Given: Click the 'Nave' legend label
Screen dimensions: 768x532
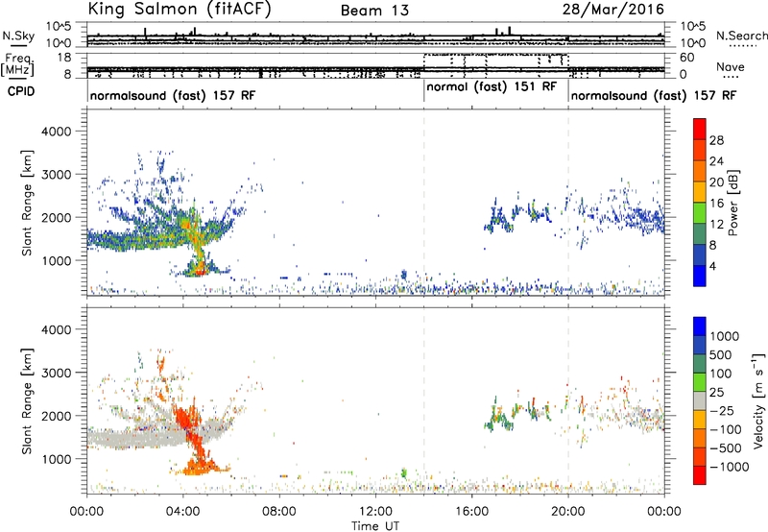Looking at the screenshot, I should click(x=730, y=66).
